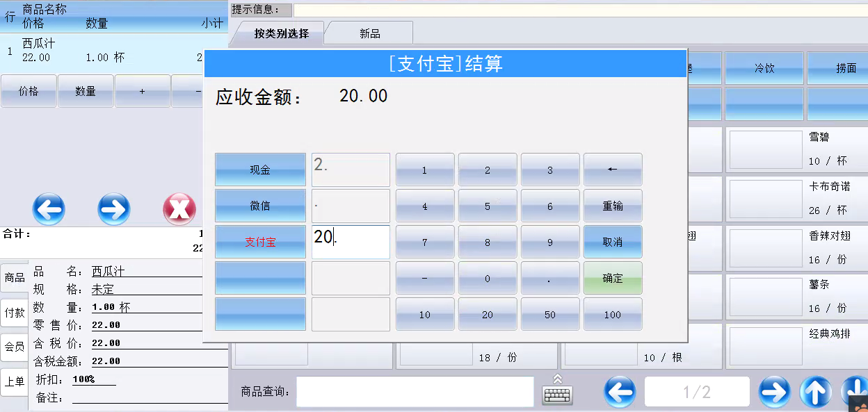868x412 pixels.
Task: Tap the quick amount 50 key
Action: pos(550,314)
